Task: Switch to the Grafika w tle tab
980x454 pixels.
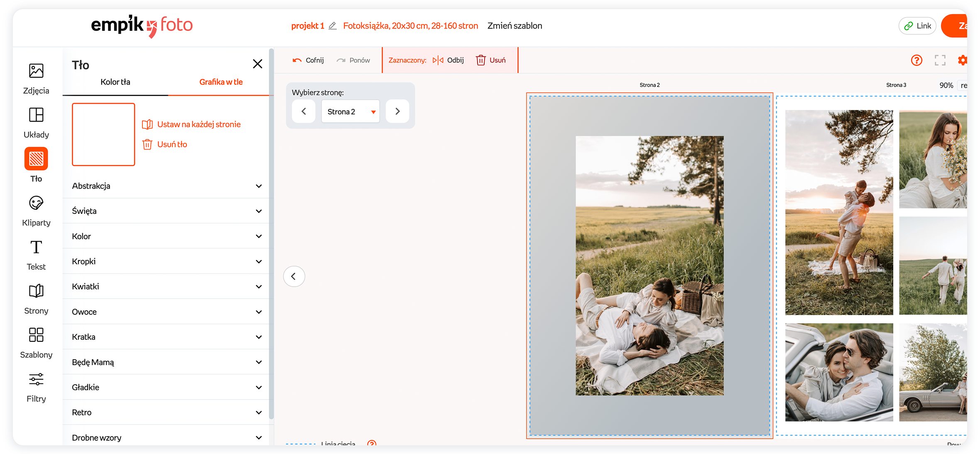Action: click(221, 82)
